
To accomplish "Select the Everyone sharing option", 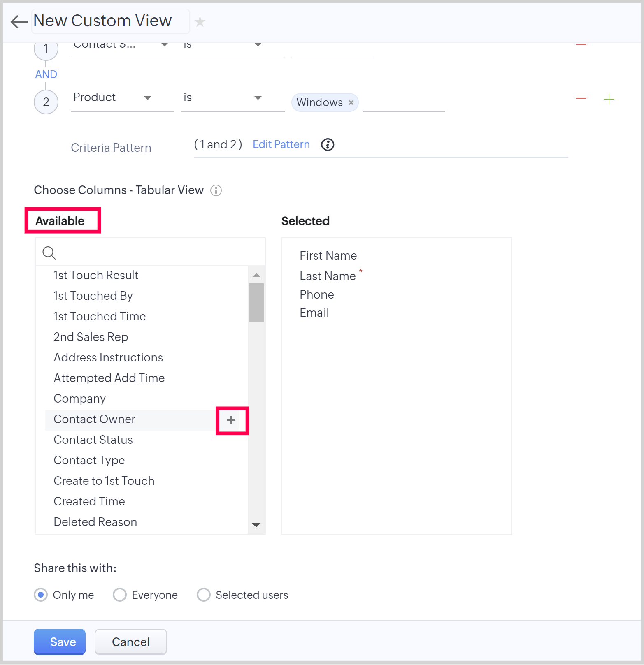I will (x=120, y=595).
